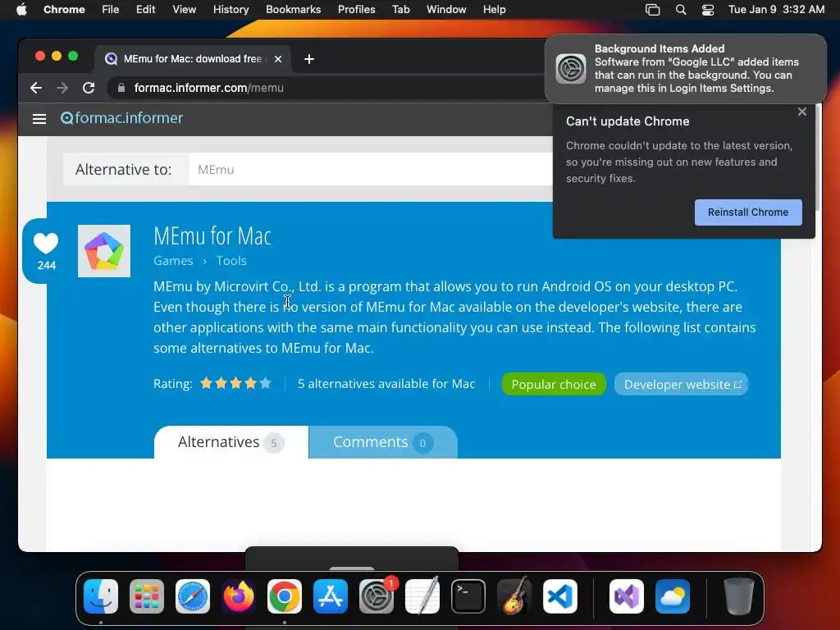Click the address bar lock icon
The image size is (840, 630).
pyautogui.click(x=121, y=88)
